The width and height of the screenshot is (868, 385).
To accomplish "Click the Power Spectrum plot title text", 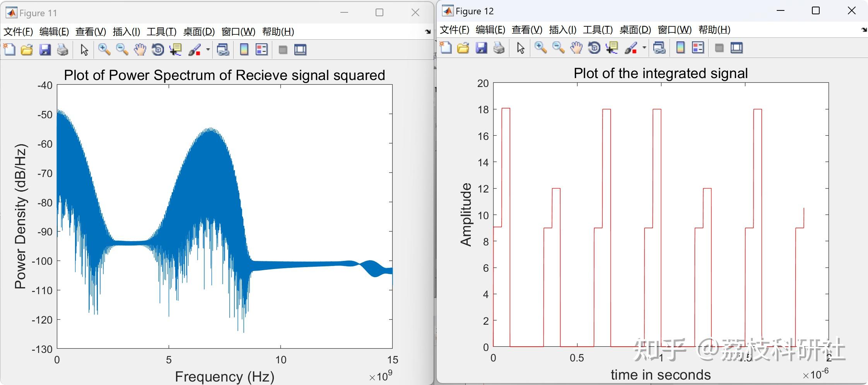I will pyautogui.click(x=224, y=75).
